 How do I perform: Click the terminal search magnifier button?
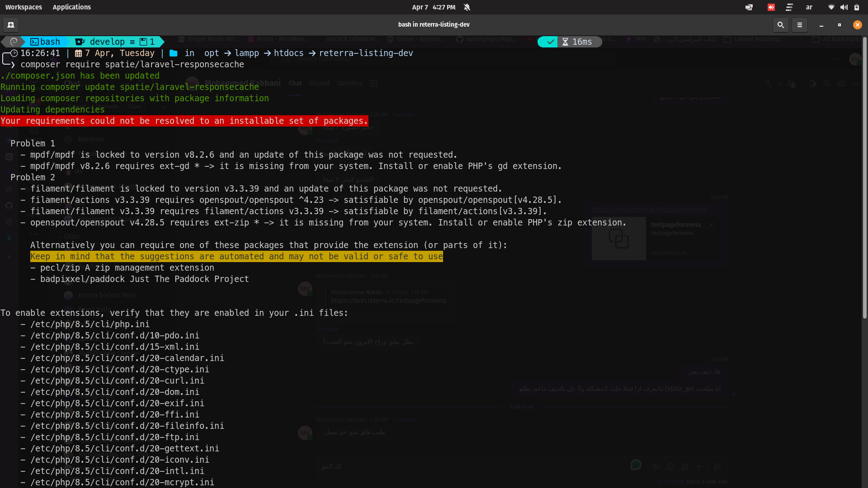tap(780, 25)
